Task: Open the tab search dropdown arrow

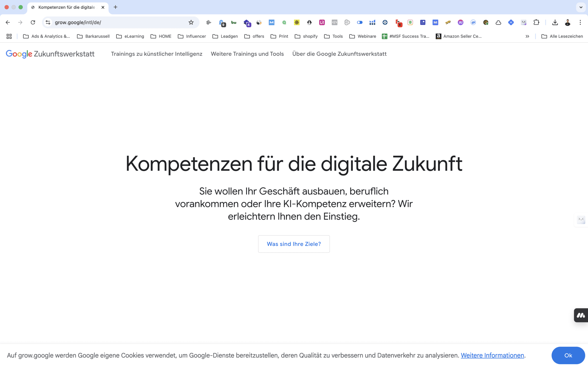Action: 581,7
